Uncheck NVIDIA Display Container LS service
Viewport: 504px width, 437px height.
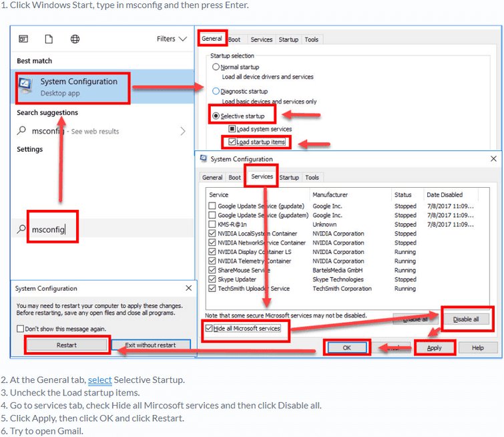[212, 252]
